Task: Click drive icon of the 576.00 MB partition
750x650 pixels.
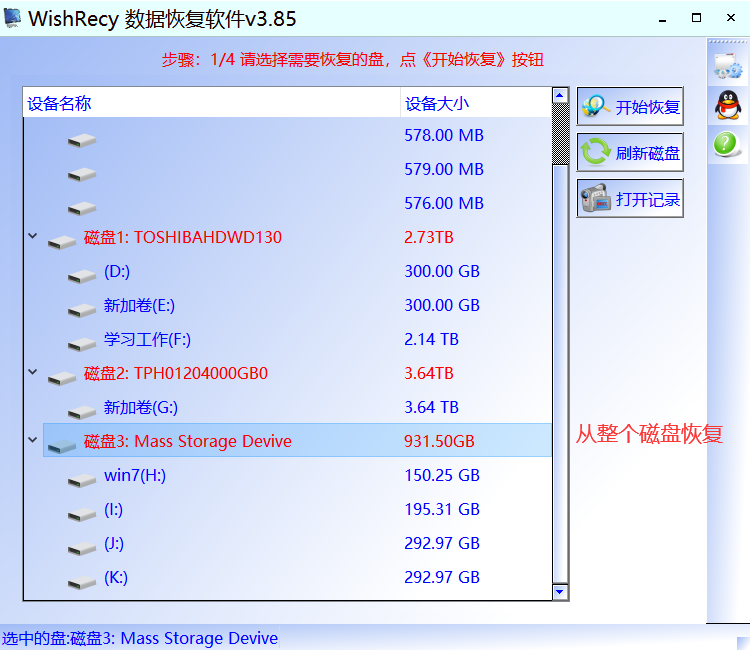Action: pyautogui.click(x=82, y=209)
